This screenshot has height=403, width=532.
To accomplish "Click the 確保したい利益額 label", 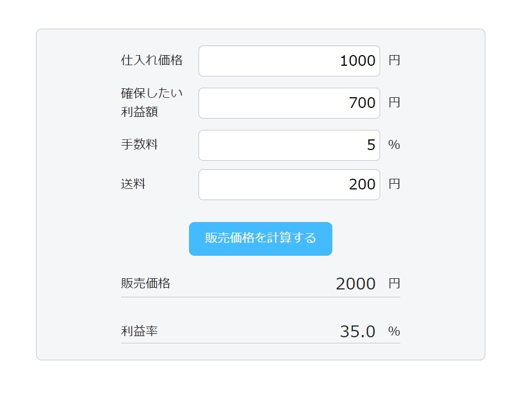I will click(x=152, y=102).
